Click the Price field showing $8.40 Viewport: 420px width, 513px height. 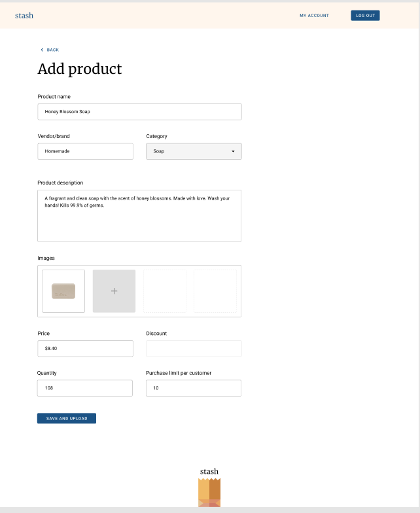point(85,348)
